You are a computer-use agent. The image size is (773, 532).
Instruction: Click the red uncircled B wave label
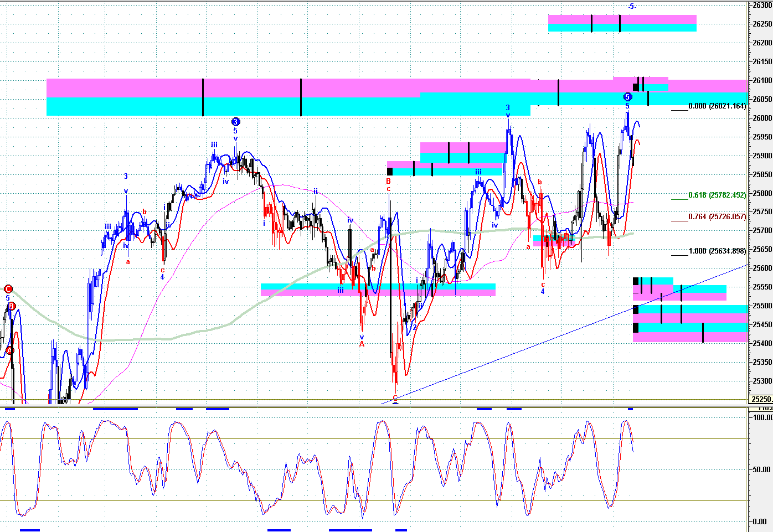click(x=389, y=181)
